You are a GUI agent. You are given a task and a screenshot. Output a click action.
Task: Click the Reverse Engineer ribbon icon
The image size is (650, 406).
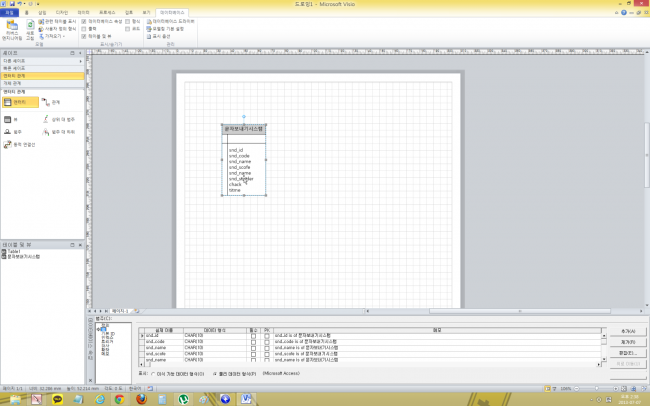[12, 32]
